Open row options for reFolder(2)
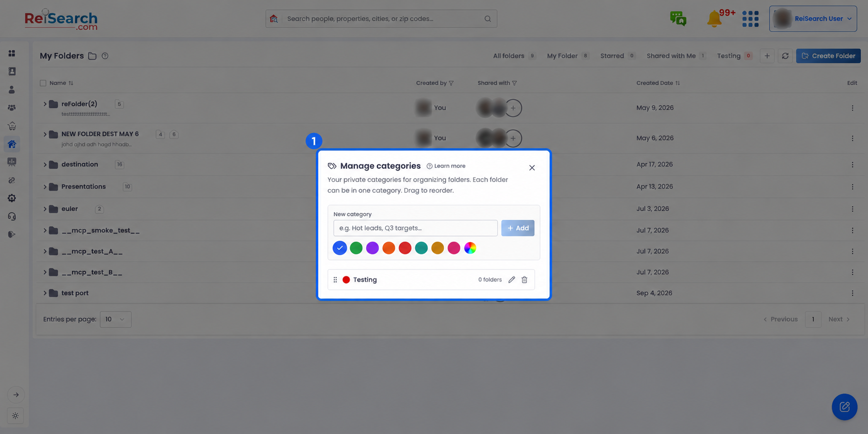868x434 pixels. click(x=852, y=108)
